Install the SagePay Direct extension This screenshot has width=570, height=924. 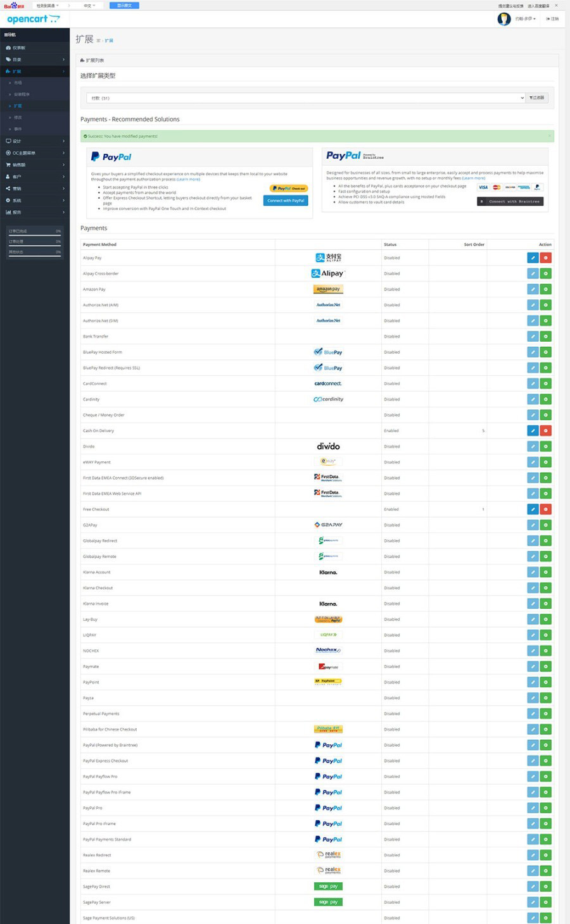545,887
